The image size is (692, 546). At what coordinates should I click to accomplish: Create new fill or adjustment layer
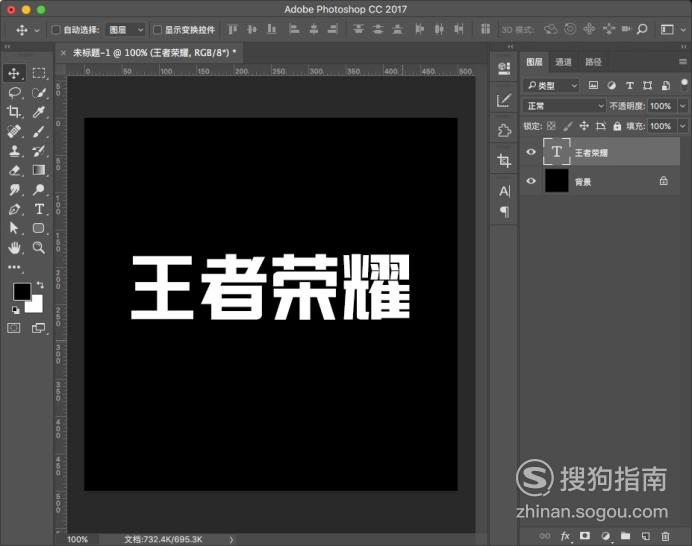coord(606,536)
